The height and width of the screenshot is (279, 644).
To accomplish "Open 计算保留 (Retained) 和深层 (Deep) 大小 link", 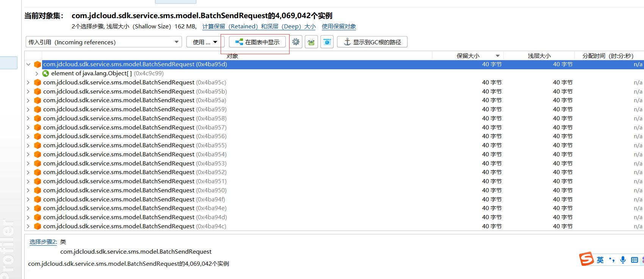I will point(259,26).
